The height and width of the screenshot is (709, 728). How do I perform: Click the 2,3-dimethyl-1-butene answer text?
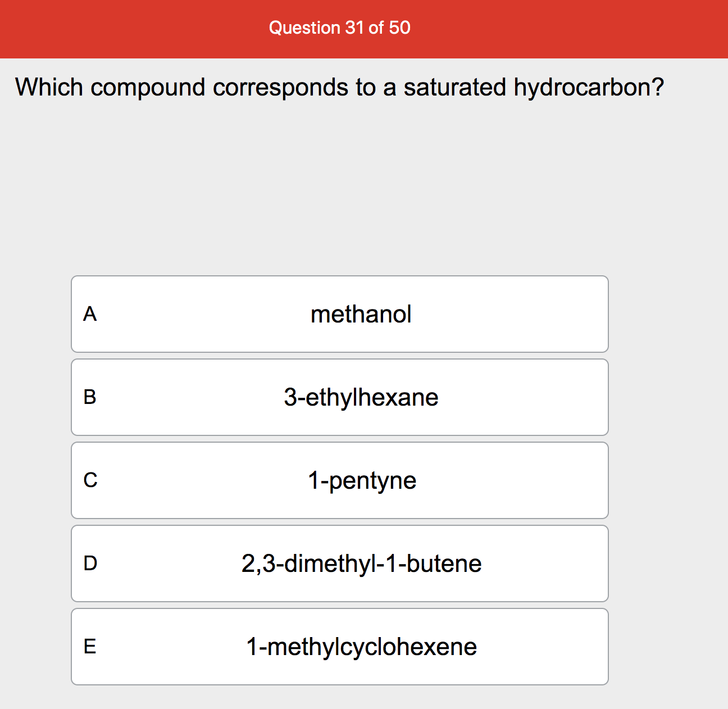(x=361, y=563)
